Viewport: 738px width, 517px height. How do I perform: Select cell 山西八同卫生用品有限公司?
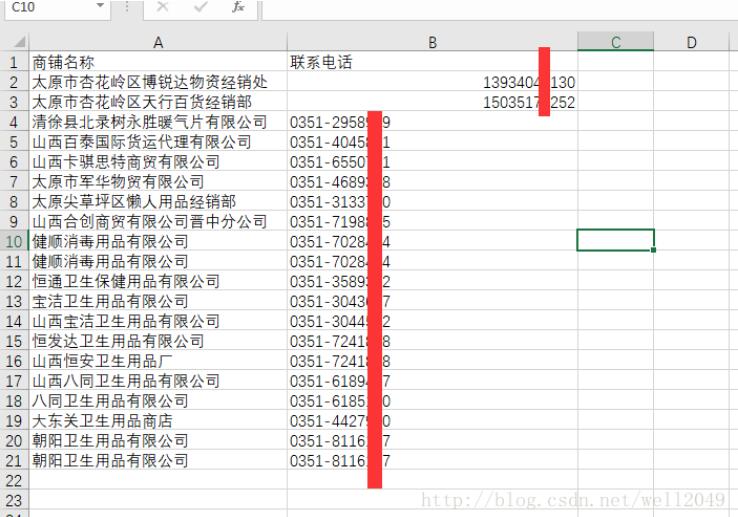pyautogui.click(x=158, y=380)
